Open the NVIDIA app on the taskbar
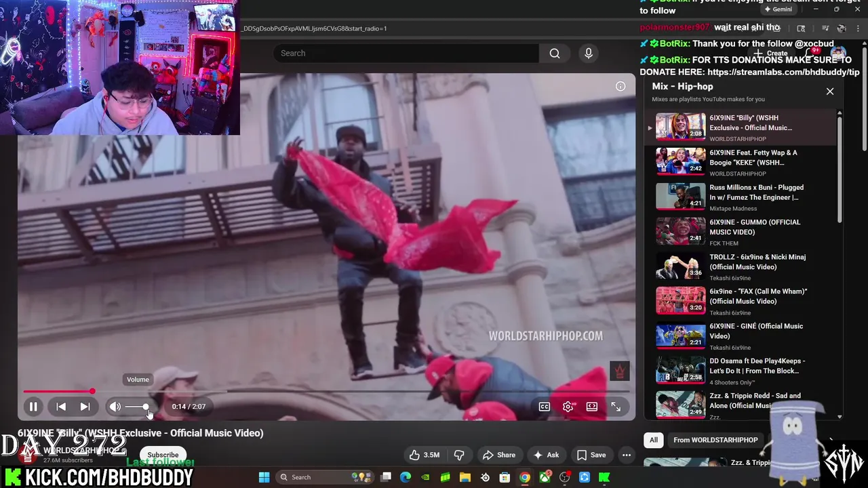This screenshot has height=488, width=868. pyautogui.click(x=425, y=477)
